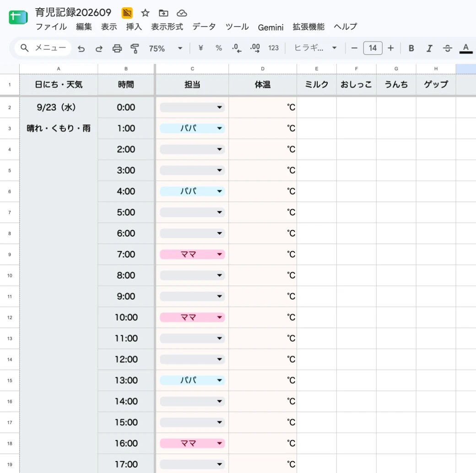Decrease decimal places
The width and height of the screenshot is (476, 473).
coord(237,48)
